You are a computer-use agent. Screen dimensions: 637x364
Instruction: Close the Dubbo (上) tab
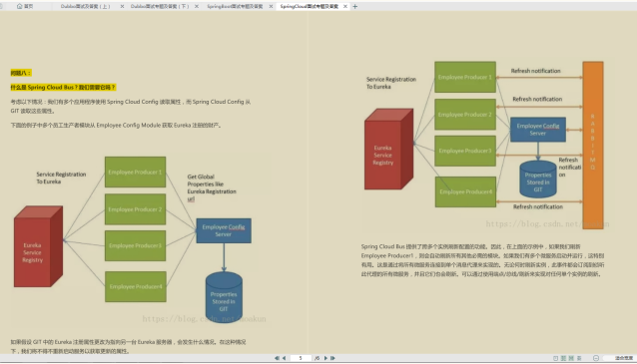(122, 7)
